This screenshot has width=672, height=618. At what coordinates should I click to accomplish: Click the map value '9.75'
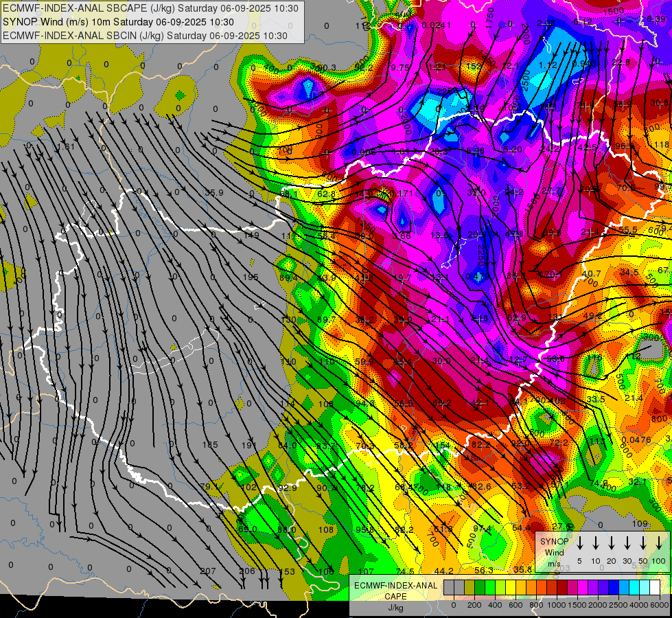(400, 67)
